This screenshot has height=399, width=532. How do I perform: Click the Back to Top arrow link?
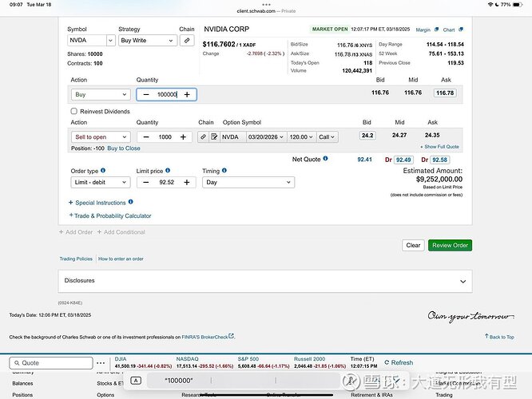pyautogui.click(x=499, y=337)
